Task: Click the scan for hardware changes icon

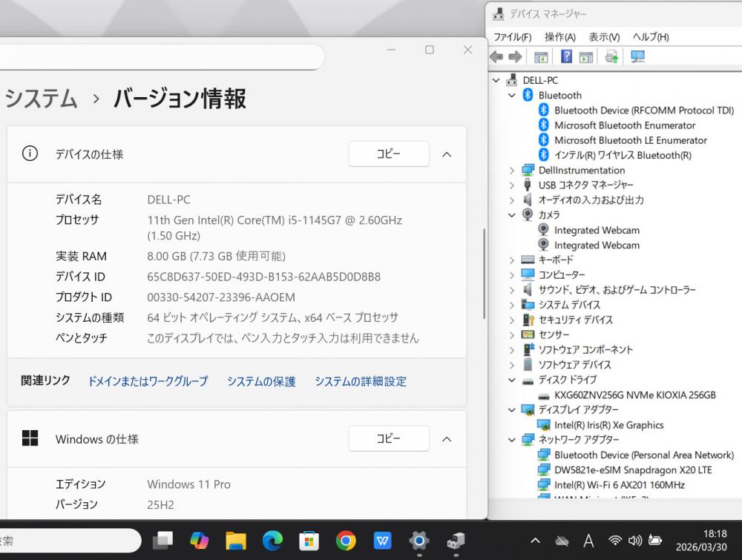Action: [637, 57]
